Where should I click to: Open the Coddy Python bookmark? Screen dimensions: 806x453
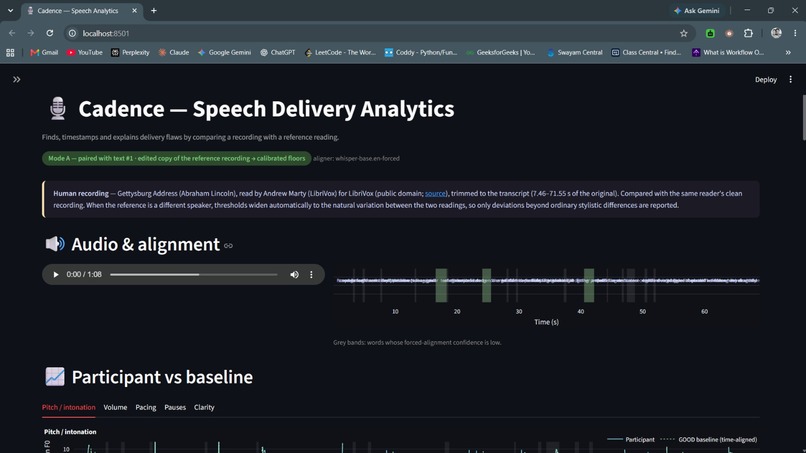tap(421, 52)
